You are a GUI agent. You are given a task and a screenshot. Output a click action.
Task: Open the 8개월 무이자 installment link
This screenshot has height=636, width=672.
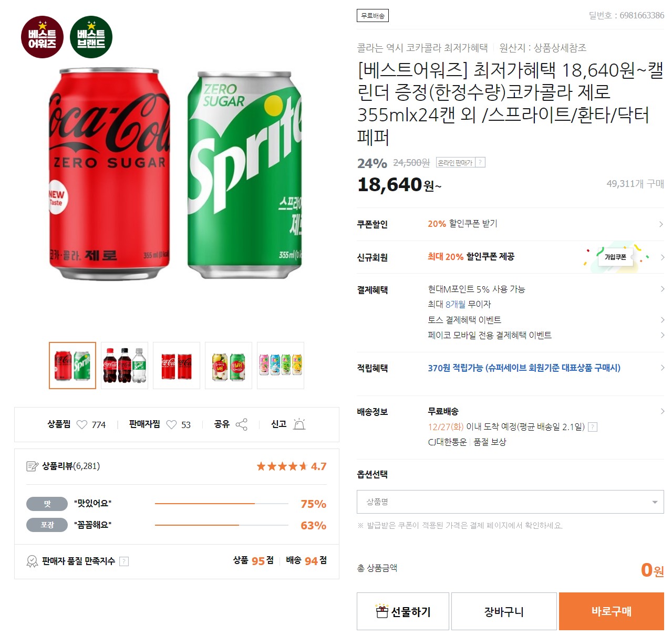[x=460, y=304]
